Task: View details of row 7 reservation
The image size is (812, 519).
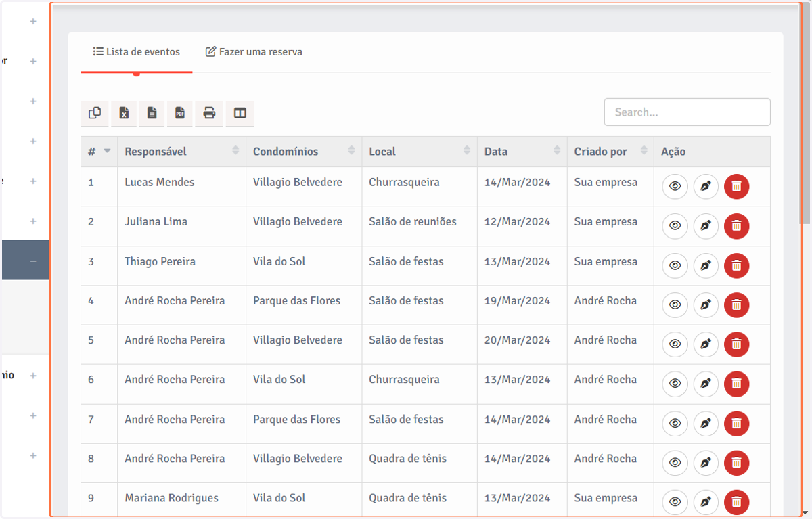Action: point(675,424)
